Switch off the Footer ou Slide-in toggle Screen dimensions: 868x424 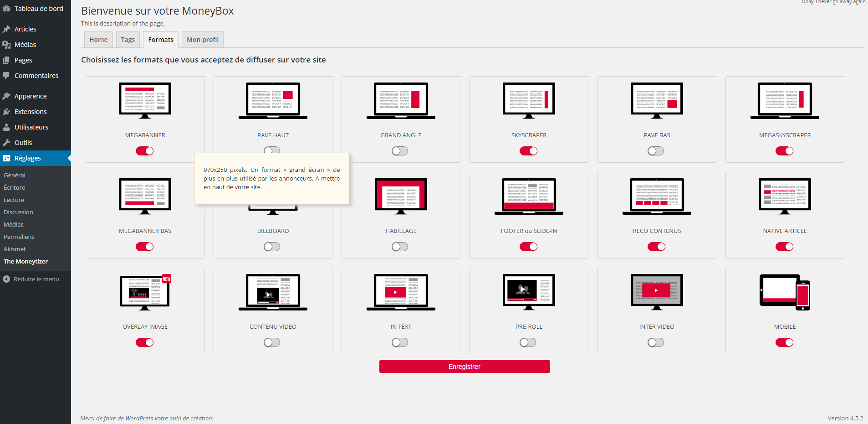(x=529, y=247)
